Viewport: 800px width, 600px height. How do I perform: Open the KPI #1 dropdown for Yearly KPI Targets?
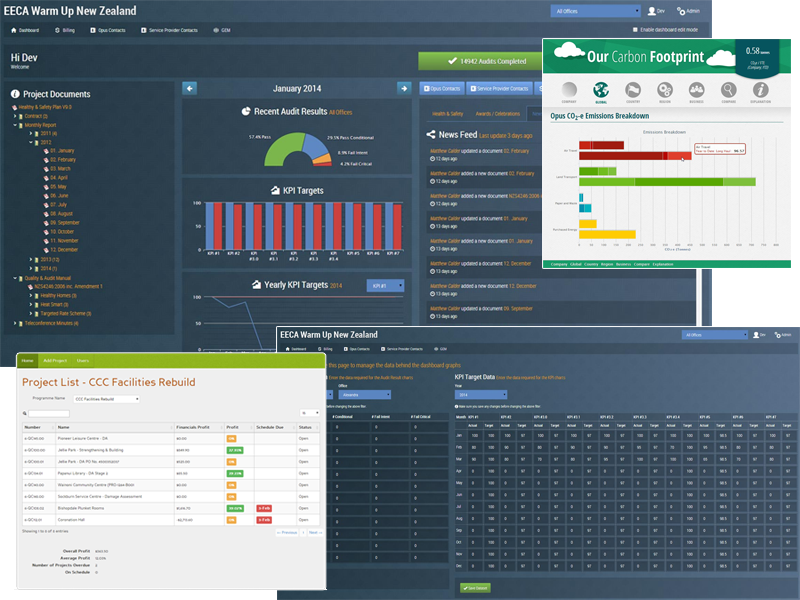tap(385, 286)
